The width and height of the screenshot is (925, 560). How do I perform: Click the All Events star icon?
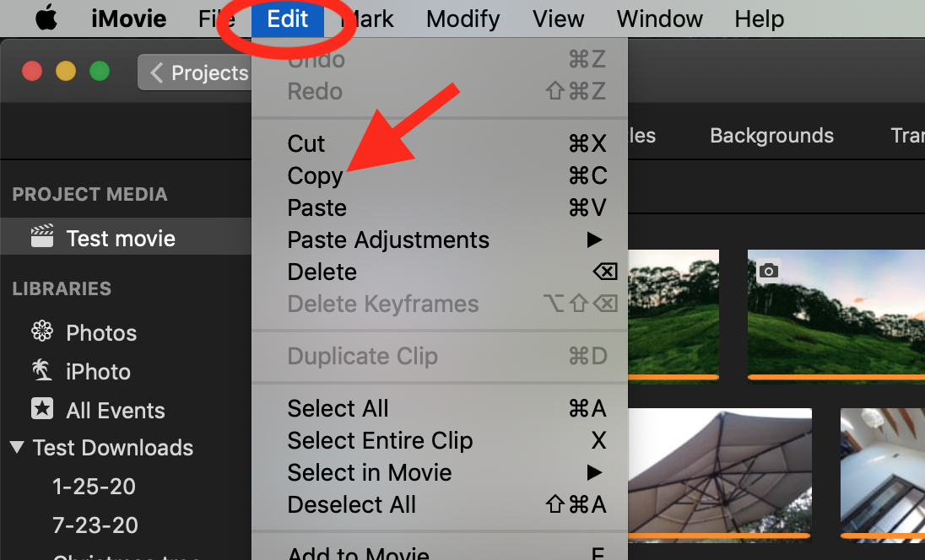coord(41,410)
